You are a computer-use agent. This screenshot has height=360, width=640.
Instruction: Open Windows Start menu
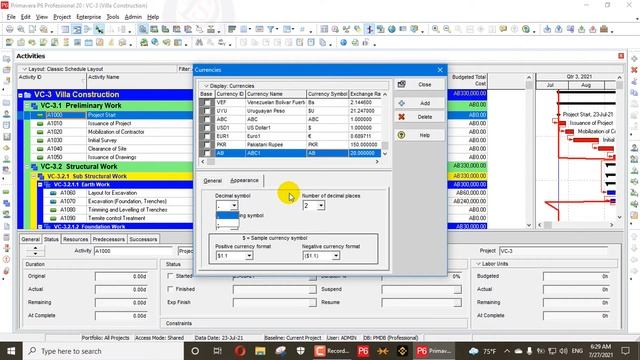(x=11, y=351)
